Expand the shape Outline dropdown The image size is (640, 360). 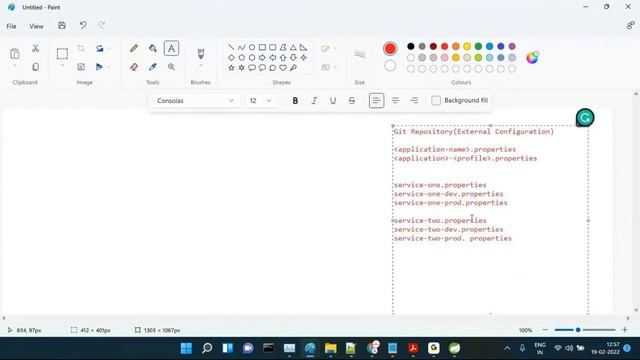click(x=335, y=49)
